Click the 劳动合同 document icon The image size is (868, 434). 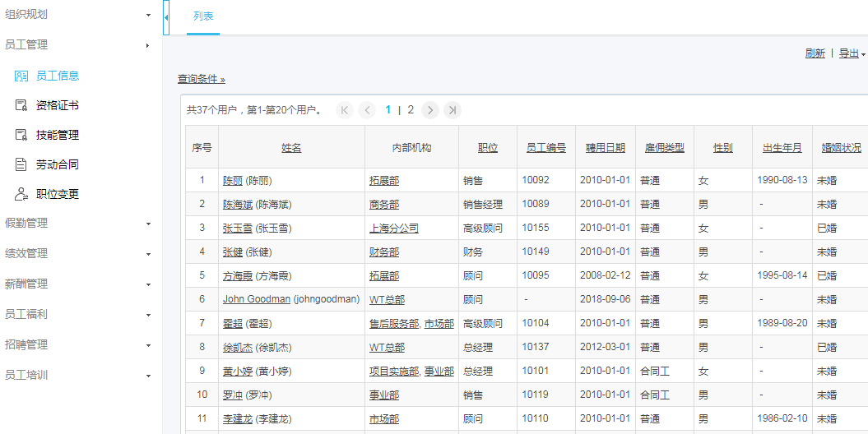[x=21, y=164]
